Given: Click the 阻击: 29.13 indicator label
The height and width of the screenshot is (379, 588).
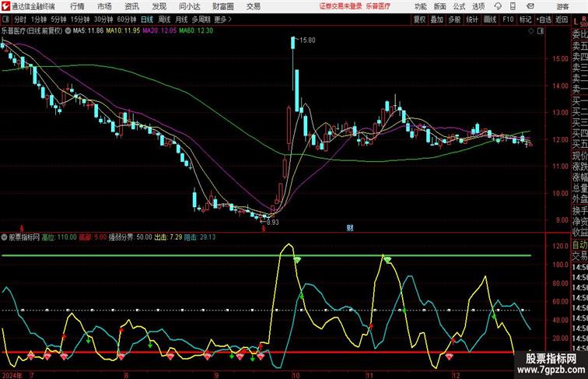Looking at the screenshot, I should [x=200, y=237].
